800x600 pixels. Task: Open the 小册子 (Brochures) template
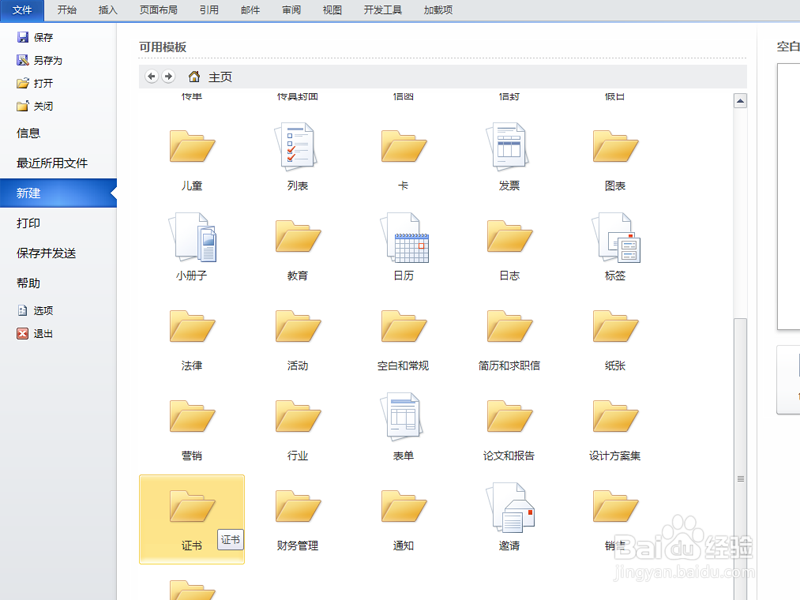pos(191,243)
